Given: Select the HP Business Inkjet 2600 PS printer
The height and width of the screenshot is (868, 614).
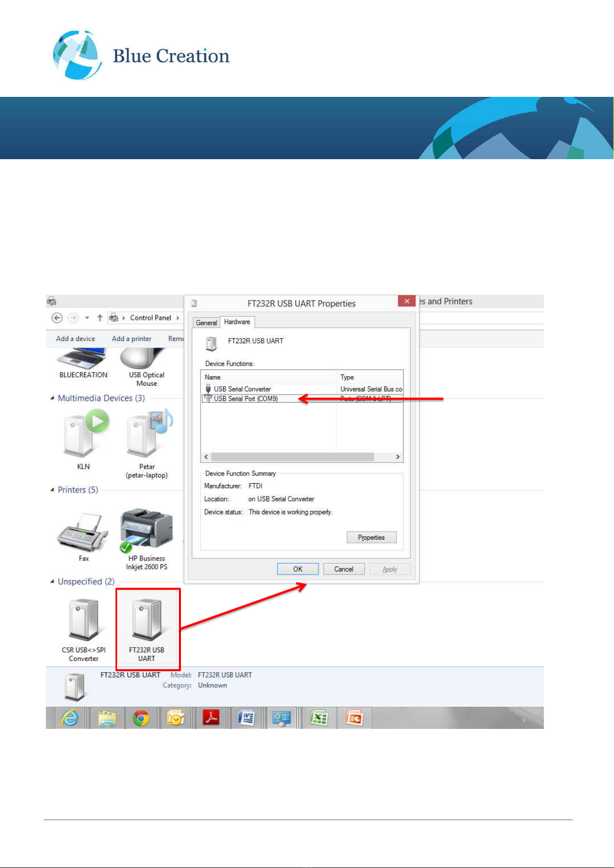Looking at the screenshot, I should click(147, 539).
